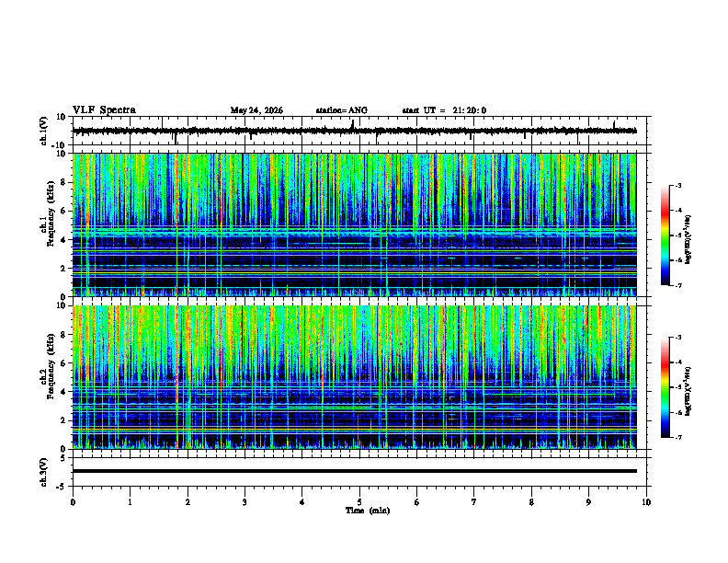Screen dimensions: 728x563
Task: Click the 5 minute tick label on time axis
Action: tap(359, 502)
